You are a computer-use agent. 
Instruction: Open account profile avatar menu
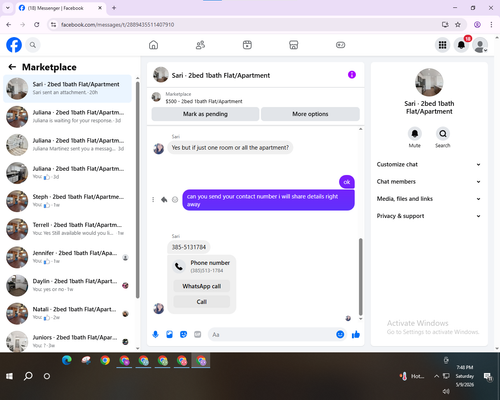pos(480,45)
